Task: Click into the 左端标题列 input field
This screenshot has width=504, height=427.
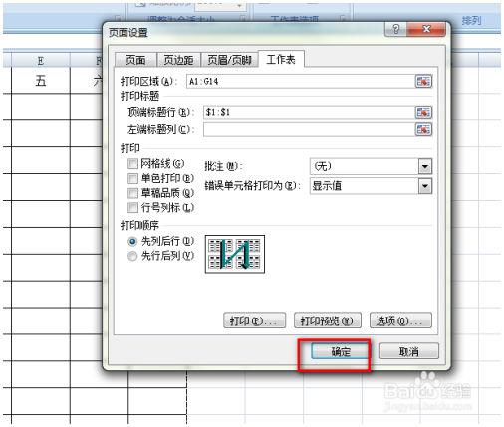Action: pos(309,129)
